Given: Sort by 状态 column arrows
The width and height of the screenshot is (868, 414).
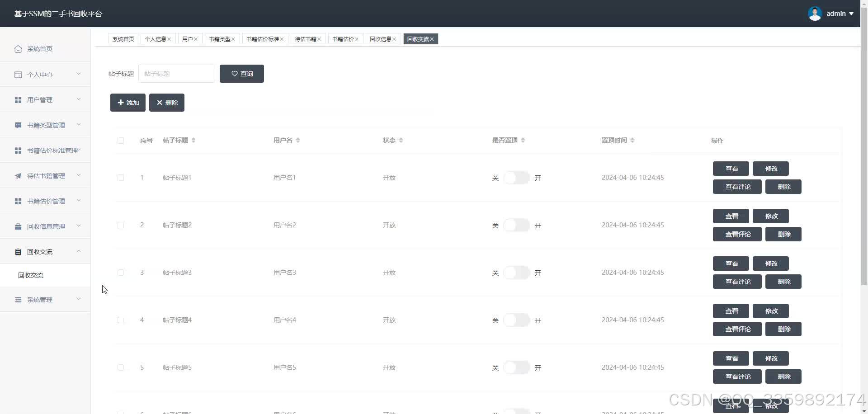Looking at the screenshot, I should pos(401,141).
